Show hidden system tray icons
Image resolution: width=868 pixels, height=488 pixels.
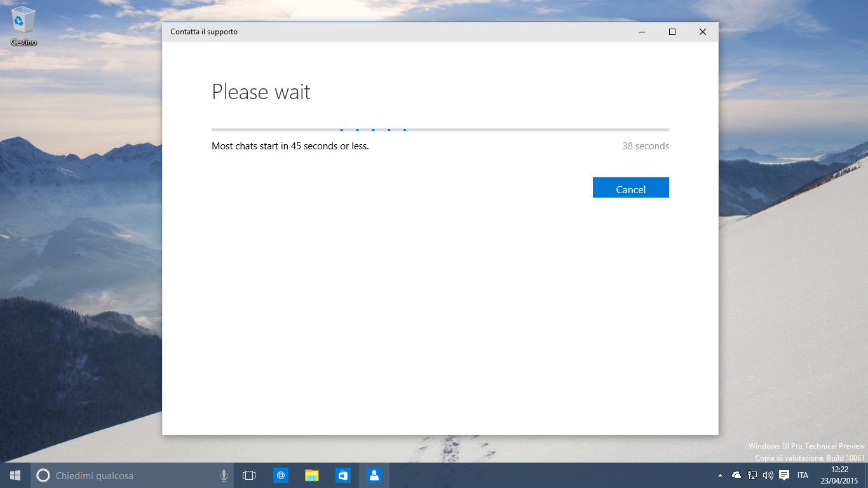click(x=720, y=475)
